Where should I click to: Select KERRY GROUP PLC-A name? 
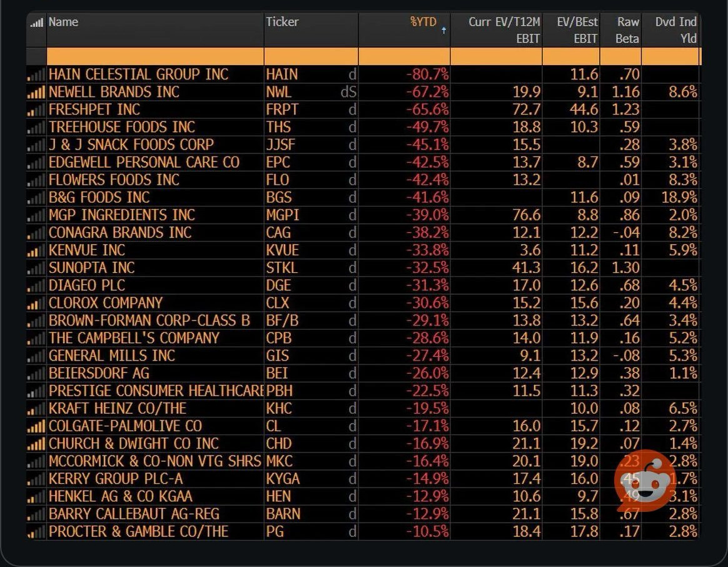[x=116, y=479]
